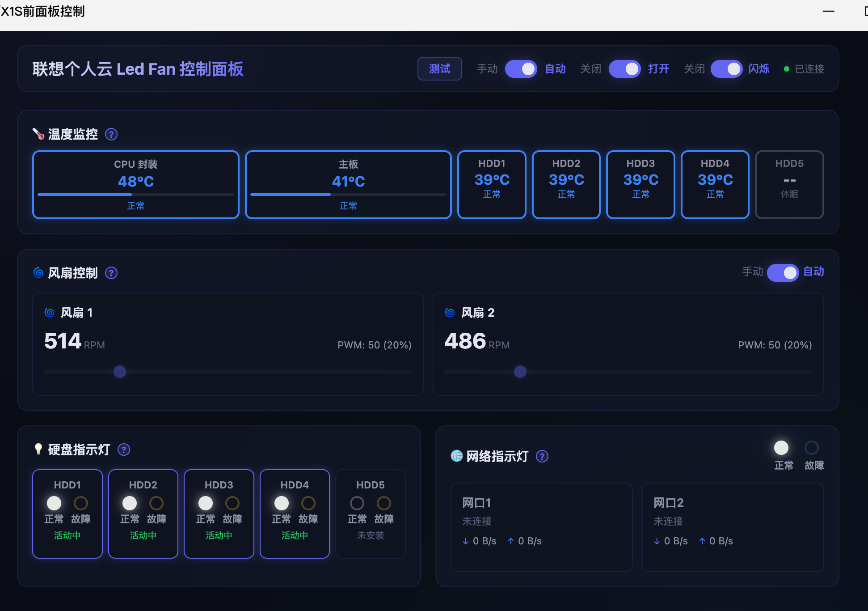Click the 测试 test button

[439, 69]
